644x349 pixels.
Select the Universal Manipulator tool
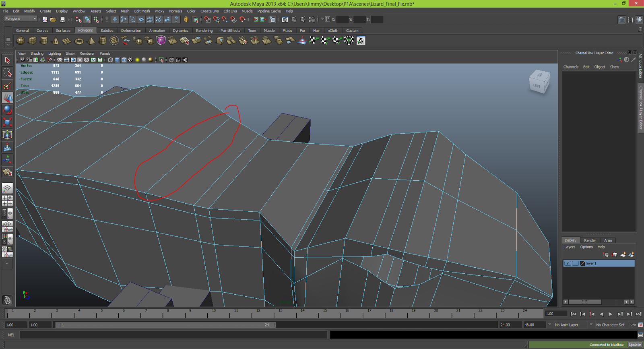7,135
